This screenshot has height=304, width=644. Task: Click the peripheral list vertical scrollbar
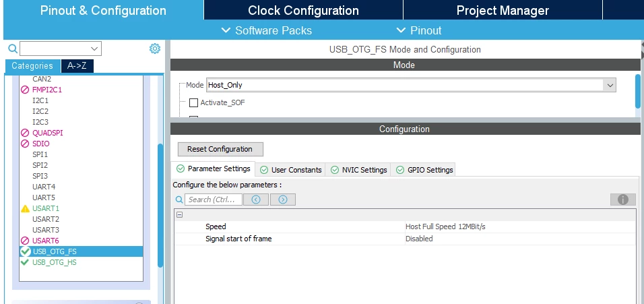coord(160,206)
